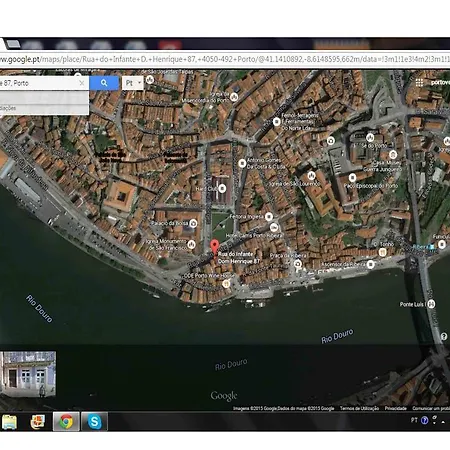Open the Termos de Utilização link
The width and height of the screenshot is (450, 450).
[x=359, y=408]
